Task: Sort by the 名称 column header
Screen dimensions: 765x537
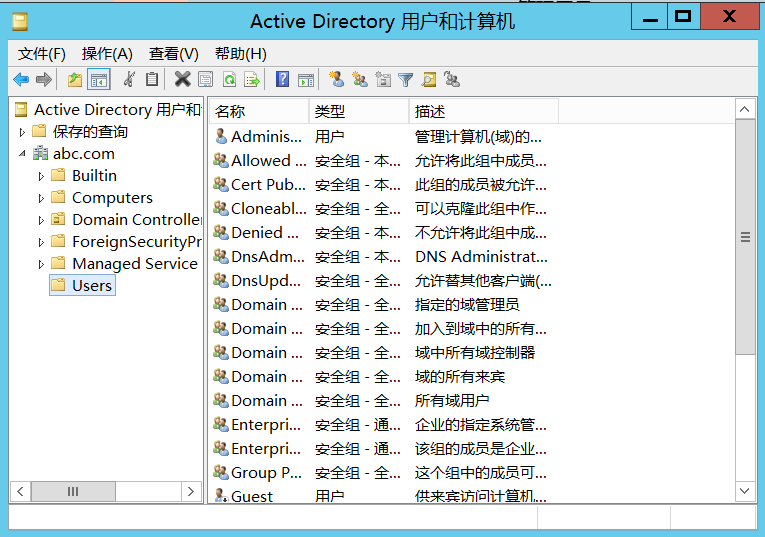Action: (259, 111)
